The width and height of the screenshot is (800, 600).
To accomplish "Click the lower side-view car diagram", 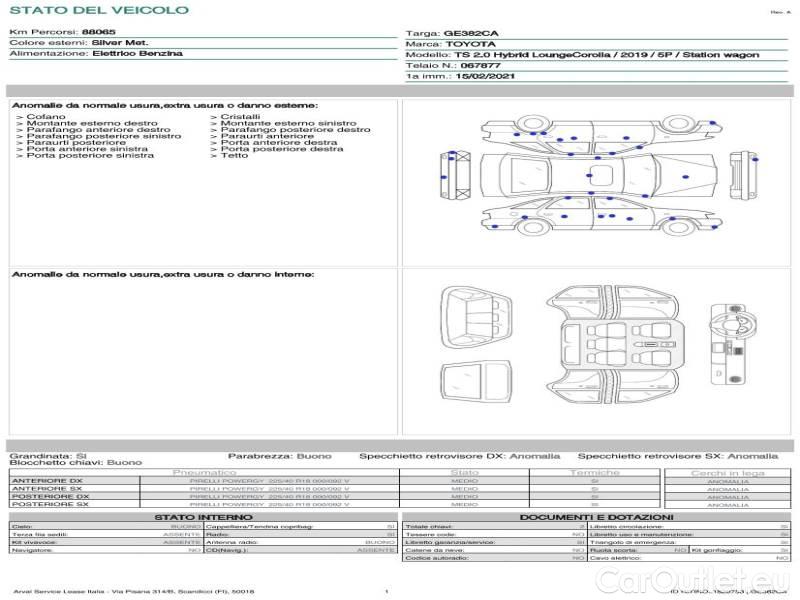I will coord(602,215).
